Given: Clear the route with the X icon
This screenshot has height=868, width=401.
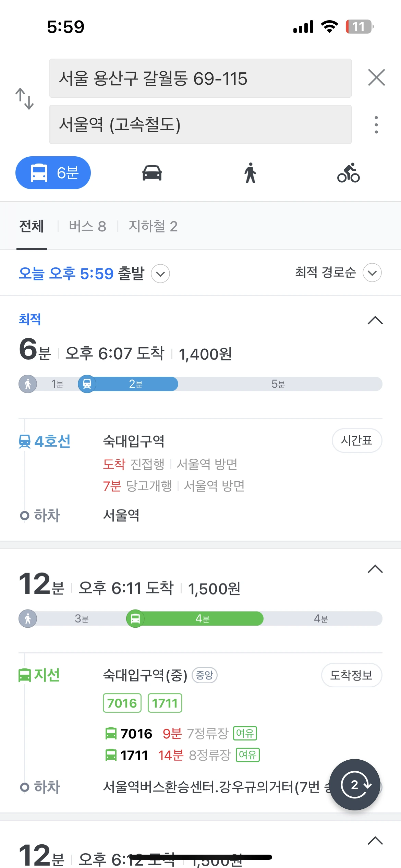Looking at the screenshot, I should tap(376, 77).
